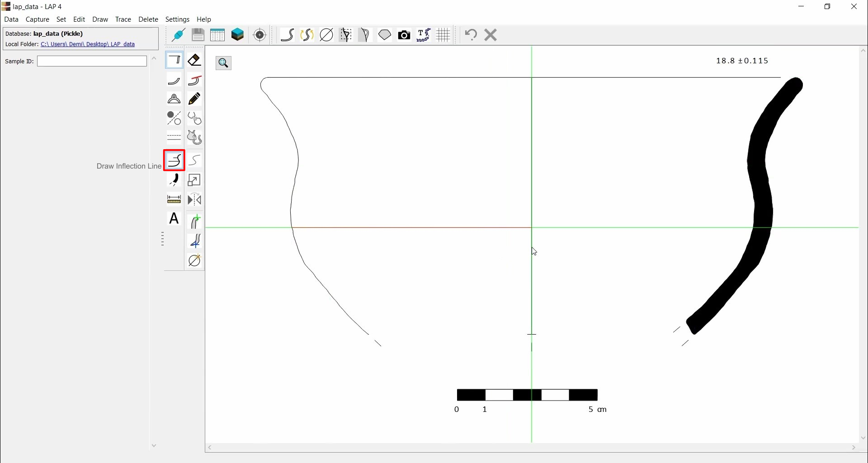Click the canvas vertical scrollbar up arrow
Image resolution: width=868 pixels, height=463 pixels.
pyautogui.click(x=863, y=51)
